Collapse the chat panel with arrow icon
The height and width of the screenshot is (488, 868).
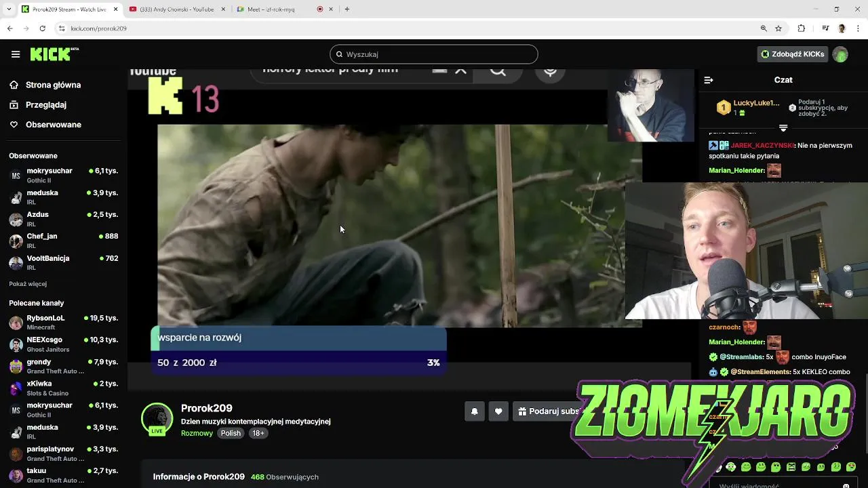click(x=709, y=80)
